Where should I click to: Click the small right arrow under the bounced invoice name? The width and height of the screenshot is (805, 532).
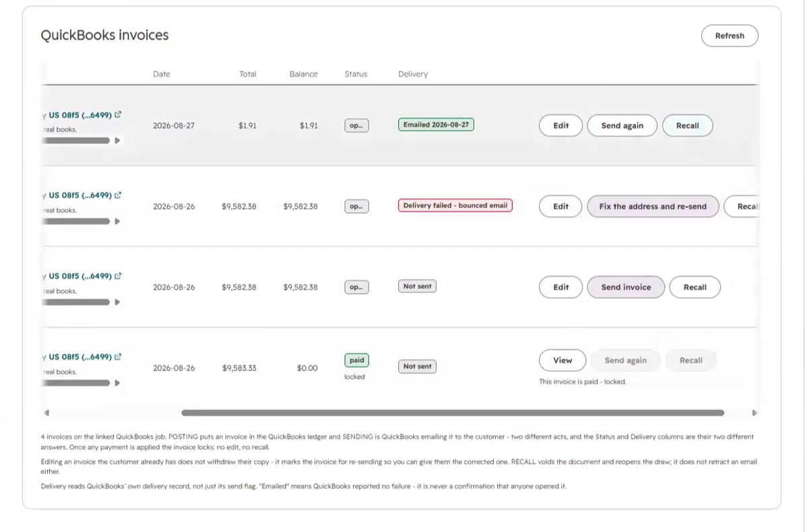[x=117, y=222]
